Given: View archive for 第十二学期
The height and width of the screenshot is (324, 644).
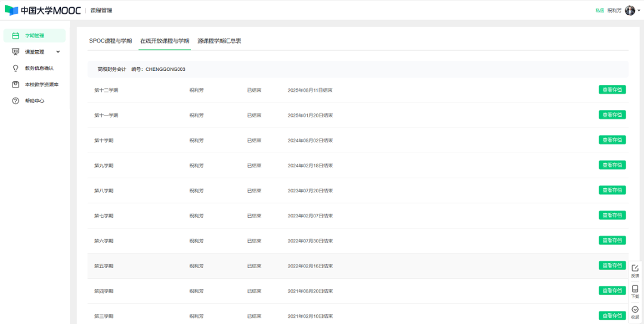Looking at the screenshot, I should (x=612, y=90).
